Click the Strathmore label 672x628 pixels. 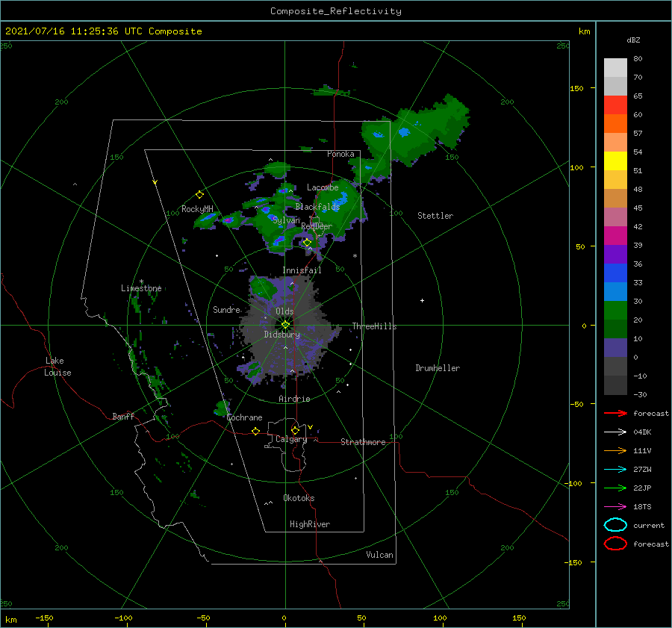tap(363, 442)
